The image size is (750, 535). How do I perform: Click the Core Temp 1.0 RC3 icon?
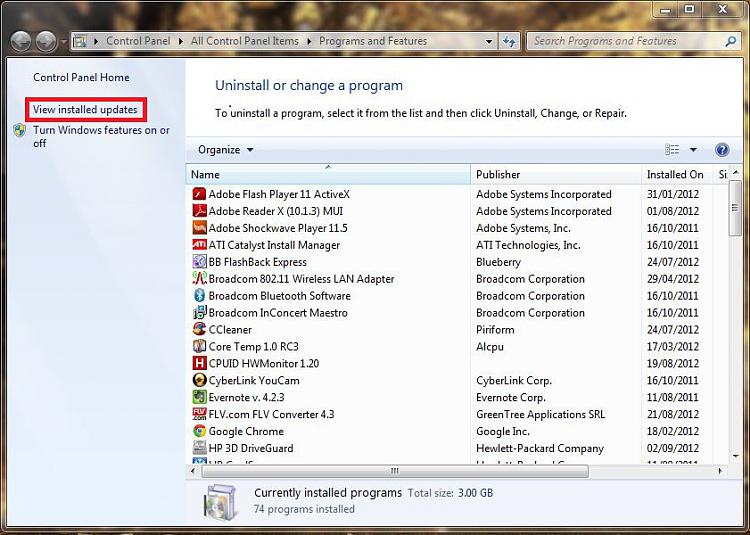[x=199, y=347]
